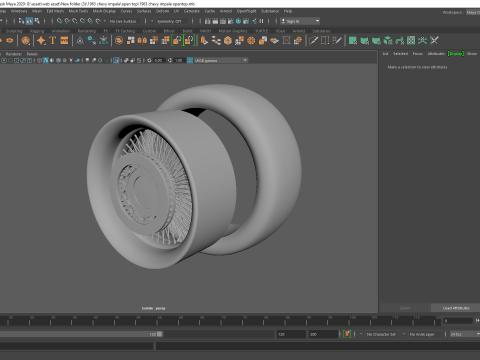This screenshot has width=480, height=360.
Task: Open the Mesh Tools menu
Action: [x=78, y=11]
